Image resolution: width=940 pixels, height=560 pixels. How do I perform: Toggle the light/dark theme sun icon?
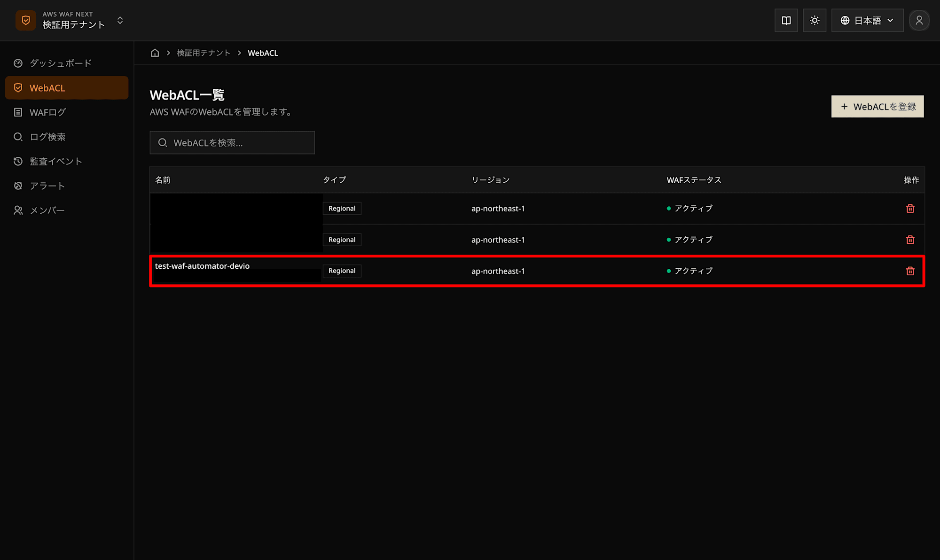tap(815, 20)
